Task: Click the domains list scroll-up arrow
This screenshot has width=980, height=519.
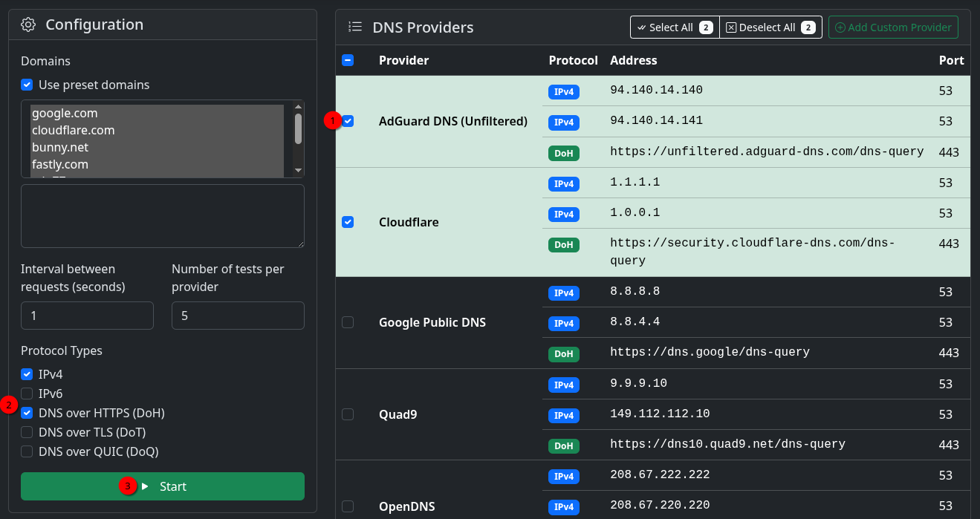Action: 298,107
